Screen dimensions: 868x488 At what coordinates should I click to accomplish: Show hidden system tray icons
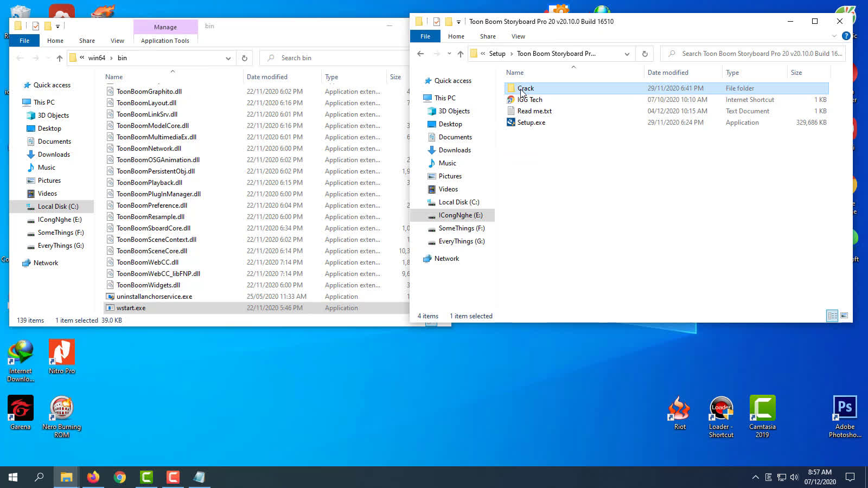click(x=755, y=477)
